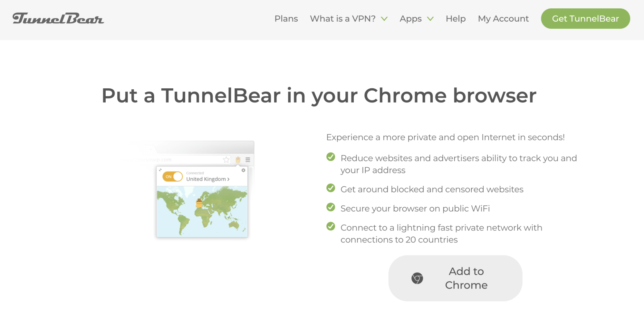Click the Add to Chrome button
644x316 pixels.
pos(455,278)
